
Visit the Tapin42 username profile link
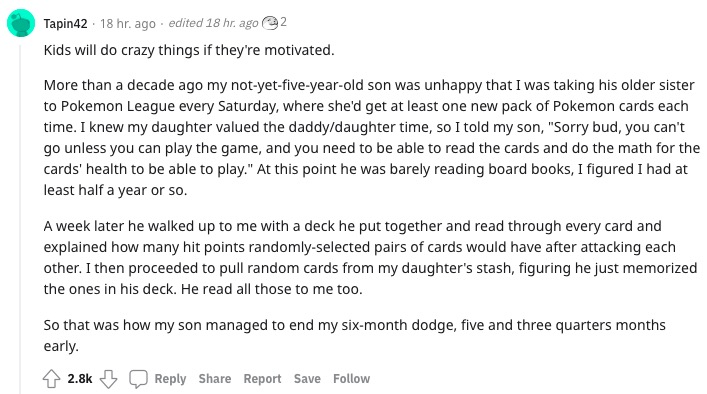pos(65,23)
